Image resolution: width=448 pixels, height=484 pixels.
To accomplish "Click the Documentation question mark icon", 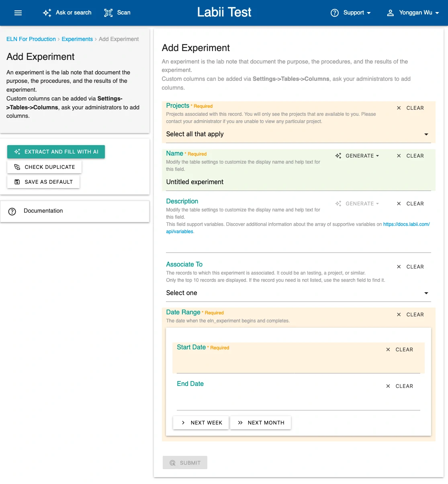I will click(12, 211).
